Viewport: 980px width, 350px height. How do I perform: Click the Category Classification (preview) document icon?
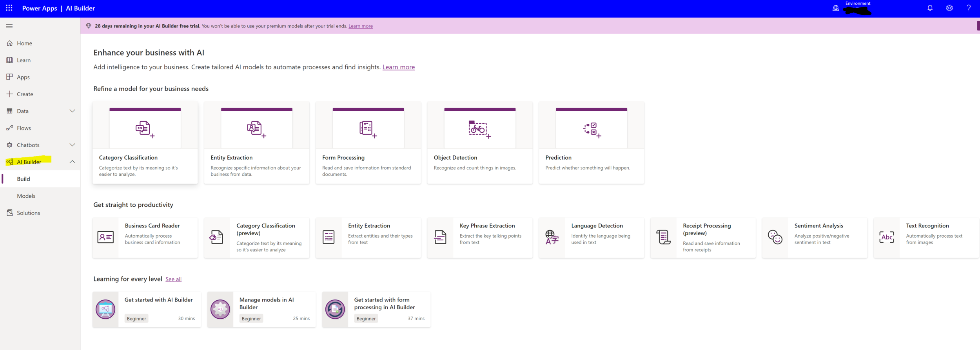(x=216, y=237)
